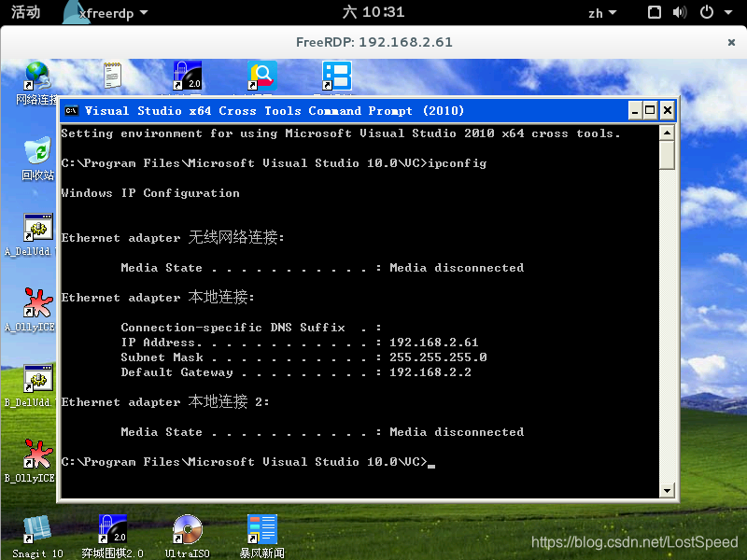Open the 暴风新闻 shortcut
The height and width of the screenshot is (560, 747).
click(x=262, y=536)
